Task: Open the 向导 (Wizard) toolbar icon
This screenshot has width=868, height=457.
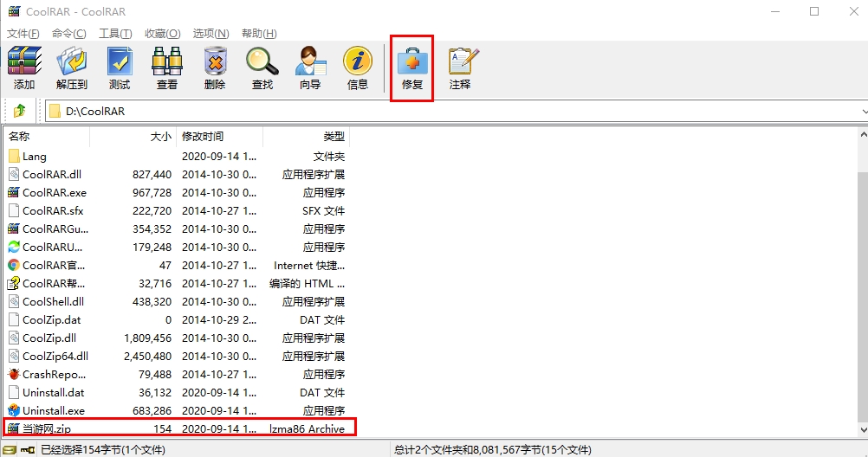Action: coord(310,61)
